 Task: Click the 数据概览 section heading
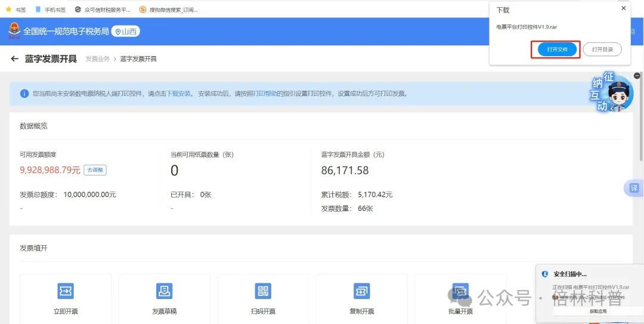[x=33, y=126]
